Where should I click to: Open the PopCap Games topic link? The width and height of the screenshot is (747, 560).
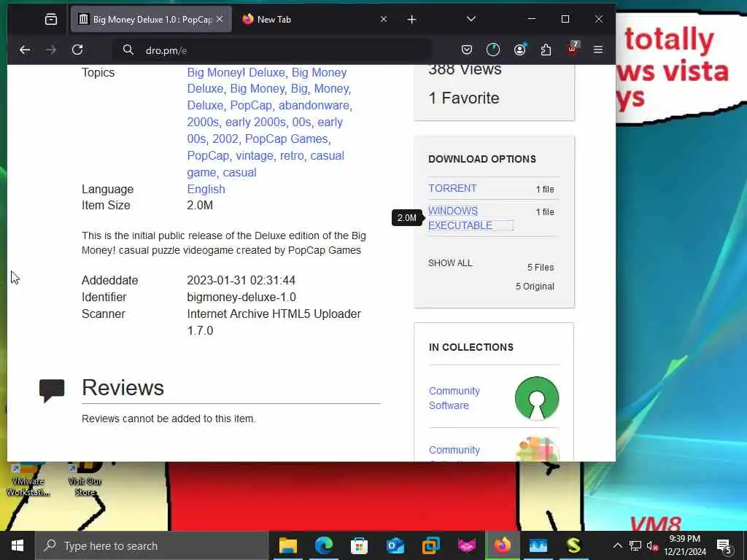point(286,139)
